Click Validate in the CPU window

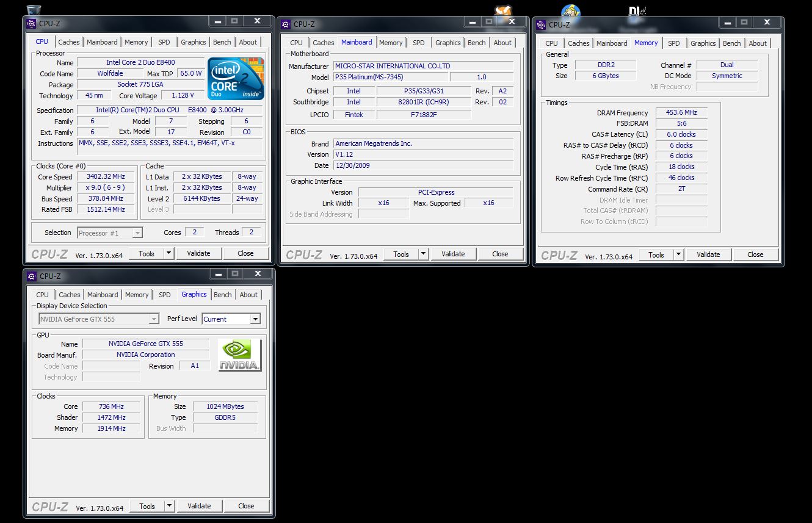pyautogui.click(x=198, y=253)
